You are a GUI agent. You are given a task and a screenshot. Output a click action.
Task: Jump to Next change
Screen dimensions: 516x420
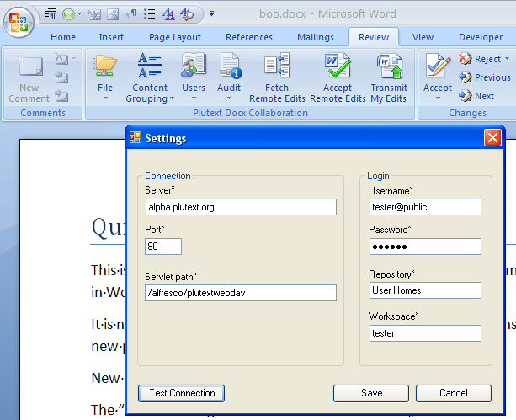point(477,96)
